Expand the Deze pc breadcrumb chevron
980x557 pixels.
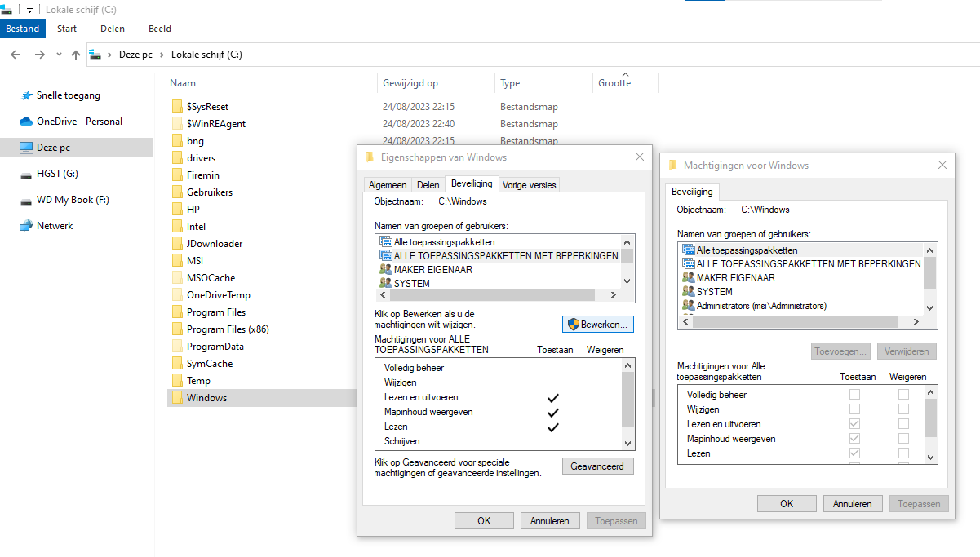[164, 55]
